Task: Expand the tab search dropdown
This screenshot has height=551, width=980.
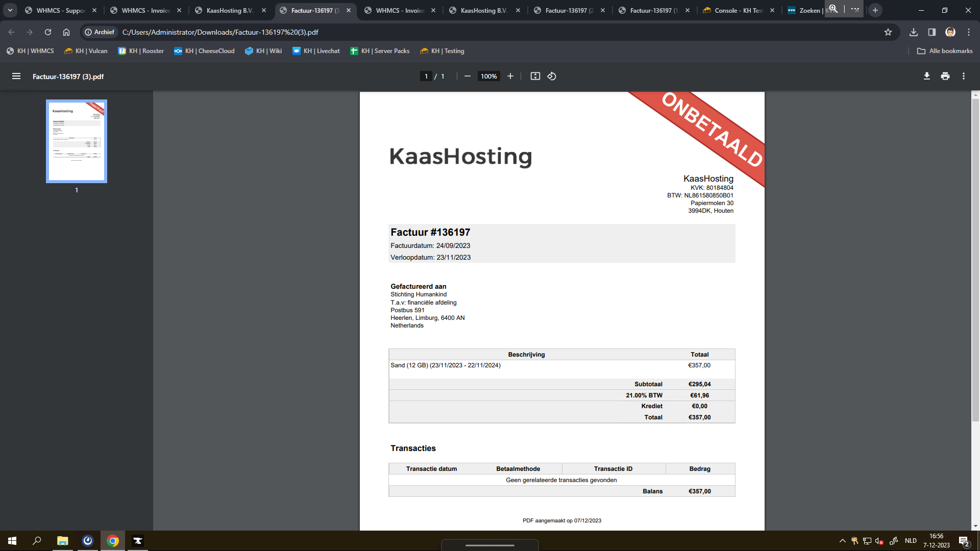Action: pyautogui.click(x=10, y=10)
